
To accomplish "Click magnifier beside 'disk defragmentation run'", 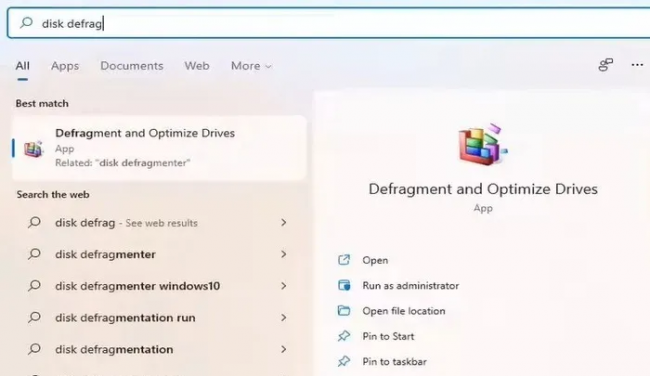I will click(34, 317).
